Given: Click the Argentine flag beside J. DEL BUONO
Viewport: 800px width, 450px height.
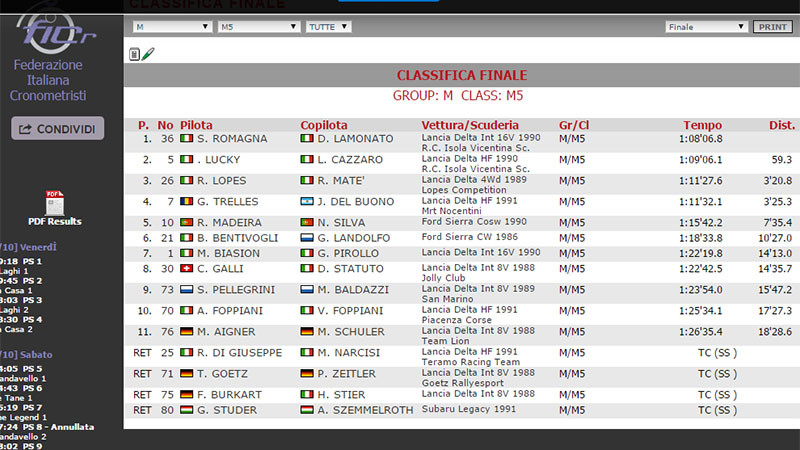Looking at the screenshot, I should point(307,201).
